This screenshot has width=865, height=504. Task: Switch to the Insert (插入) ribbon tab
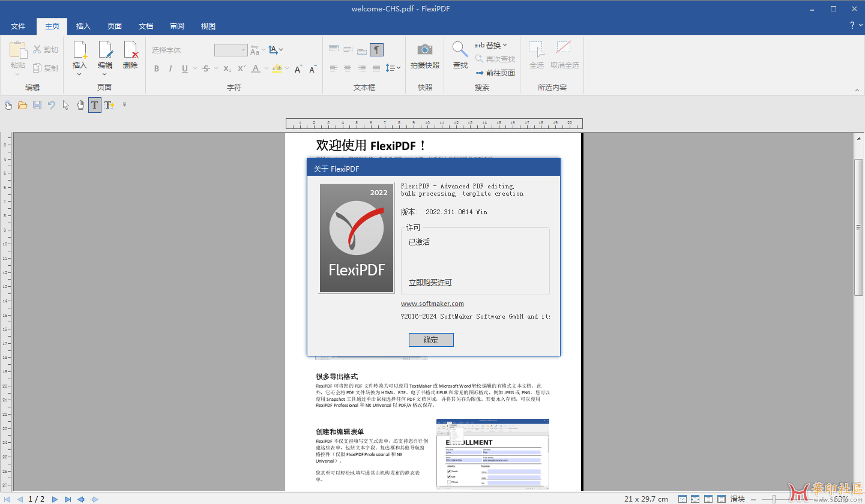pyautogui.click(x=83, y=26)
